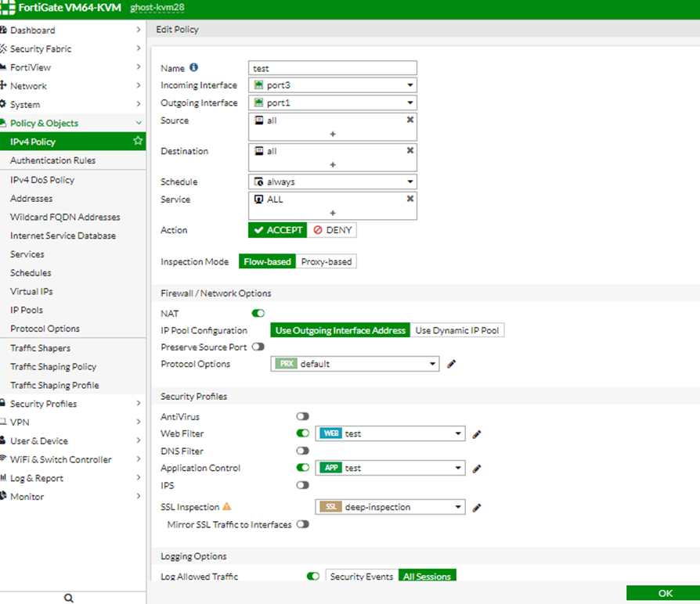Click the policy Name input field
Viewport: 700px width, 604px height.
[333, 69]
